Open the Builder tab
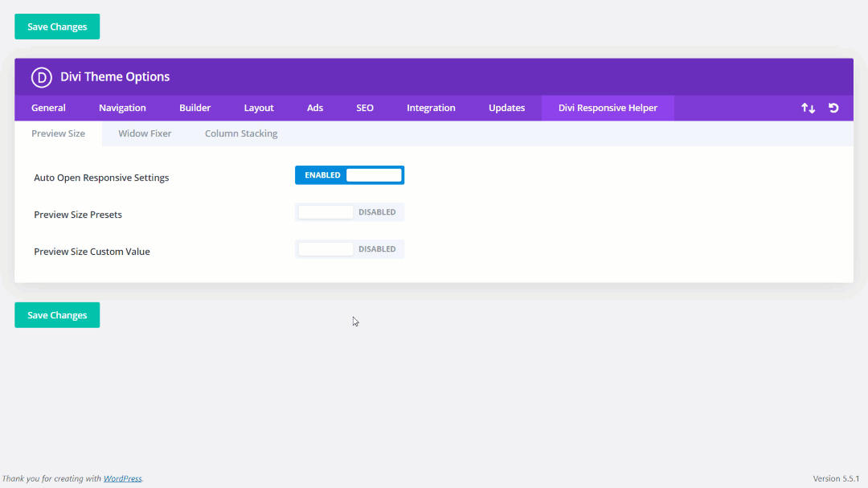 194,108
